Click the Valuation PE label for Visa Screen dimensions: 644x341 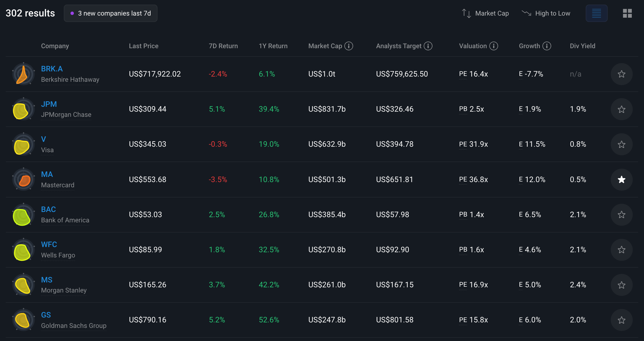click(x=463, y=144)
